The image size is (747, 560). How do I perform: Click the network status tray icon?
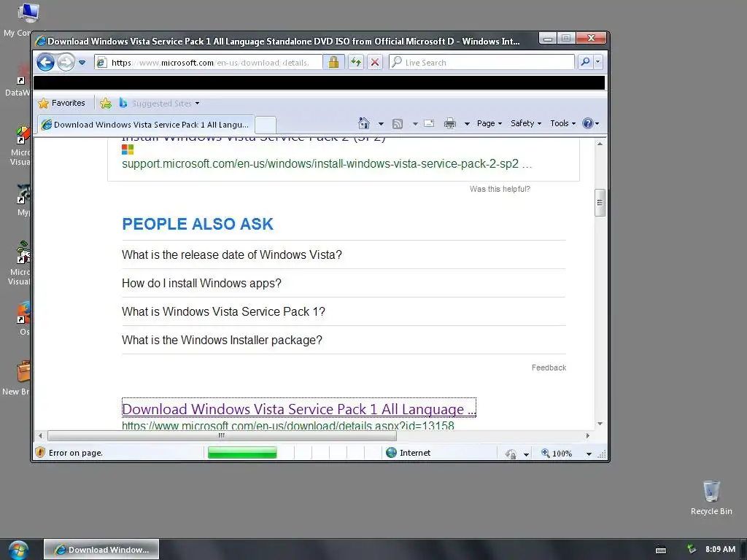click(692, 549)
